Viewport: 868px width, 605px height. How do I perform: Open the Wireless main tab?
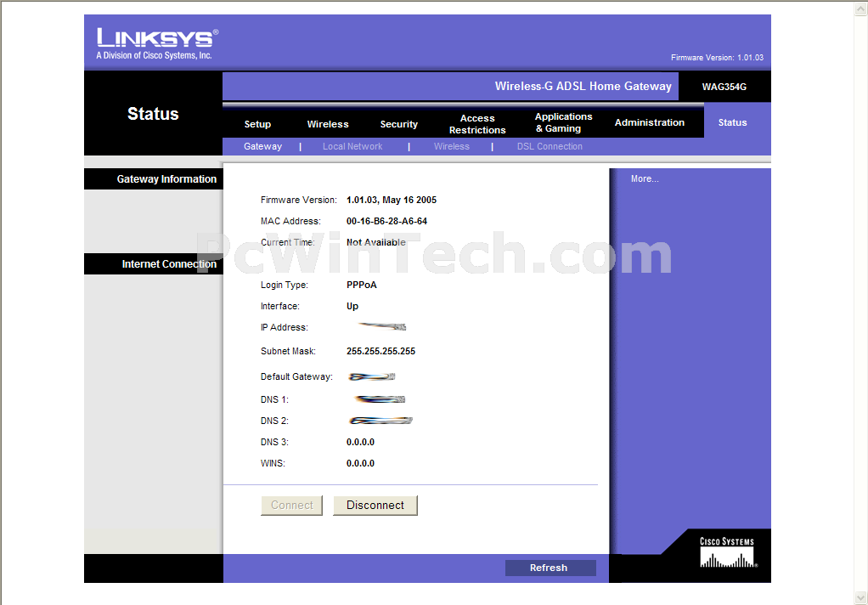pyautogui.click(x=328, y=124)
